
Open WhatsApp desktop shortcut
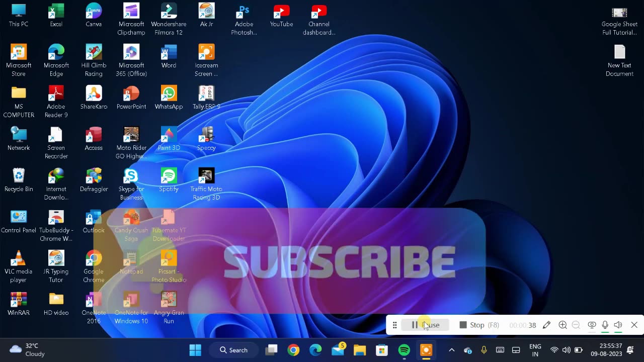[169, 98]
